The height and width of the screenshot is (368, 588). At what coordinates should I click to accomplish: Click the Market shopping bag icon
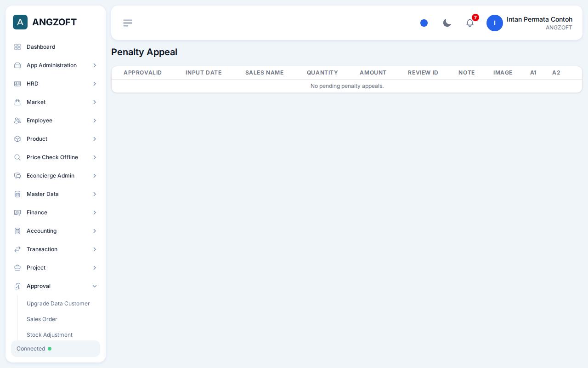[17, 102]
